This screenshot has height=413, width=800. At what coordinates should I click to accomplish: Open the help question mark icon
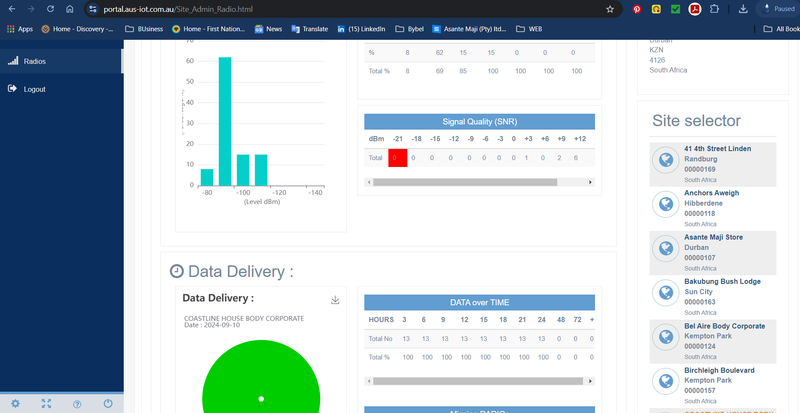click(77, 404)
